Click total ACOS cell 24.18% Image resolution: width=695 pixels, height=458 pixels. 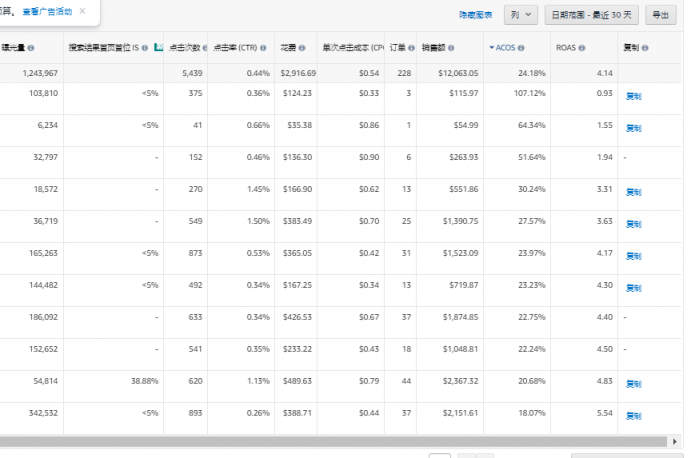click(x=532, y=73)
